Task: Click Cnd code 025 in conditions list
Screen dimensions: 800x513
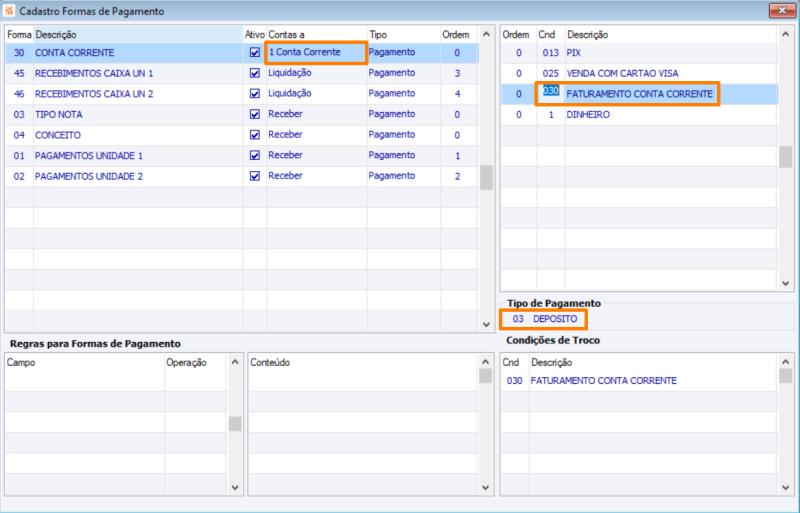Action: pos(551,74)
